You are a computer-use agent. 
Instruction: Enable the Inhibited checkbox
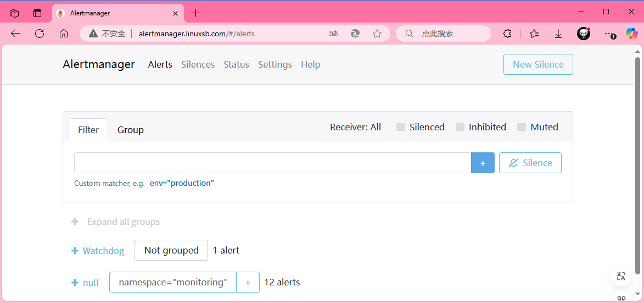tap(460, 128)
